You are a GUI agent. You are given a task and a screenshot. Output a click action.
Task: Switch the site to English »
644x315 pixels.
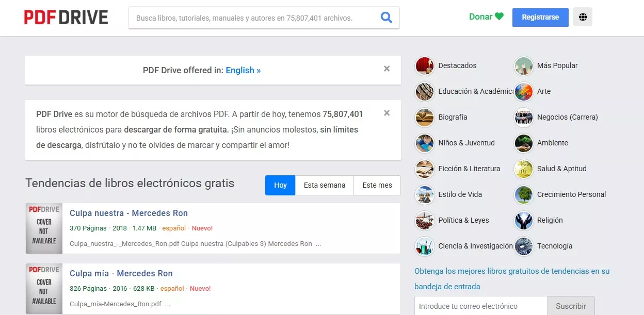[x=243, y=70]
